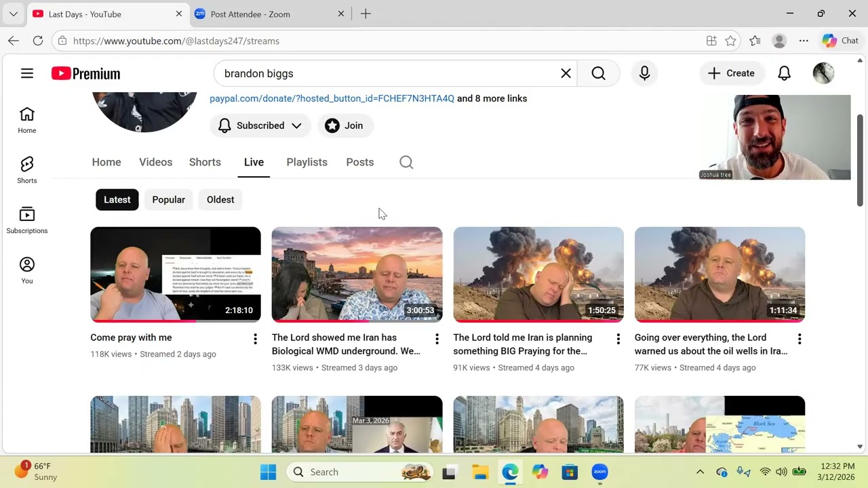Open a new browser tab
The image size is (868, 488).
tap(366, 14)
